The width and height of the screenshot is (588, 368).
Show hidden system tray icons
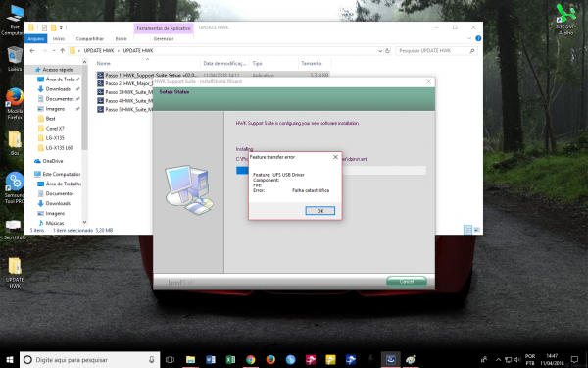point(499,360)
